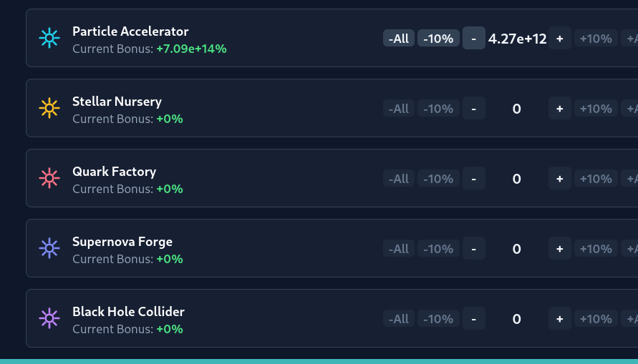Viewport: 638px width, 364px height.
Task: Click the Particle Accelerator 4.27e+12 amount
Action: (x=517, y=39)
